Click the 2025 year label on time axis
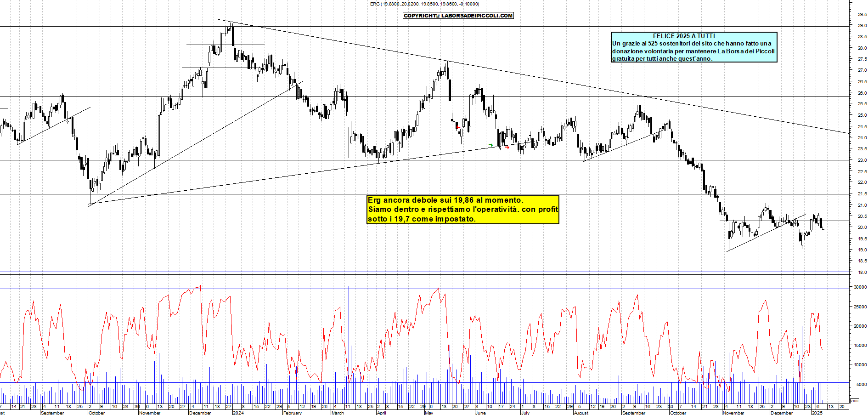This screenshot has width=868, height=415. pyautogui.click(x=817, y=413)
